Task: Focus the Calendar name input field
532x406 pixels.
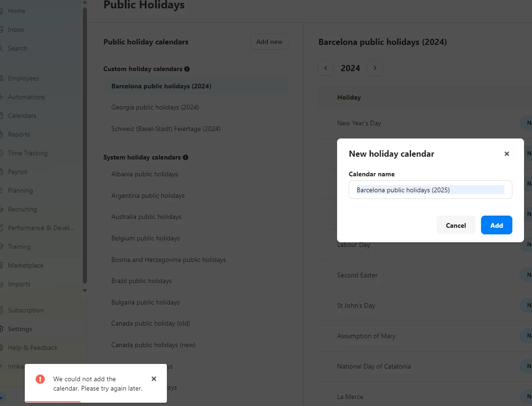Action: pos(430,190)
